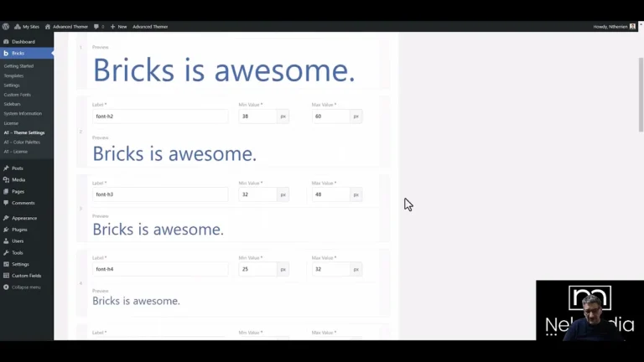Screen dimensions: 644x362
Task: Click the WordPress logo in admin bar
Action: (6, 26)
